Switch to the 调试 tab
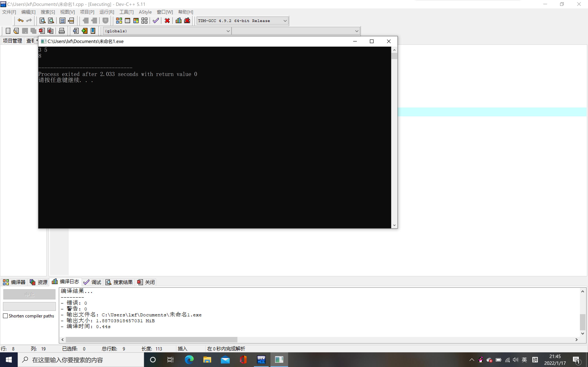 tap(92, 282)
